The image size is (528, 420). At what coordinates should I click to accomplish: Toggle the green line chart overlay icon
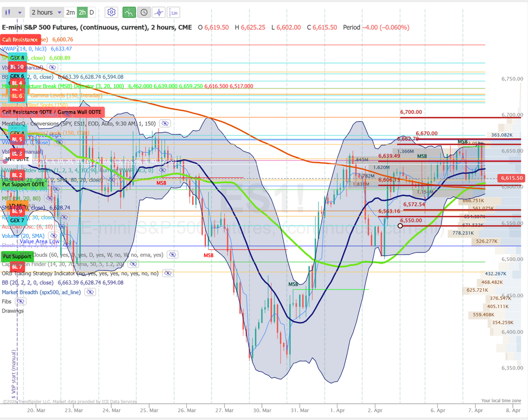coord(129,12)
